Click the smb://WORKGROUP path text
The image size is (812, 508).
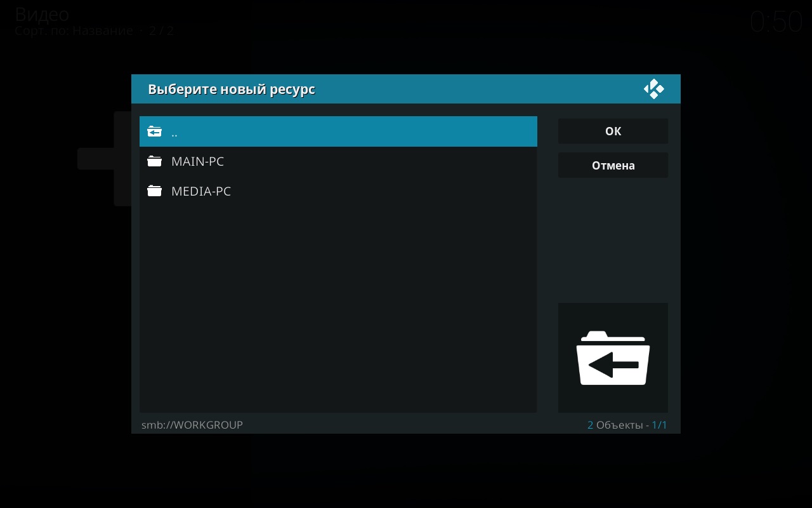point(192,425)
